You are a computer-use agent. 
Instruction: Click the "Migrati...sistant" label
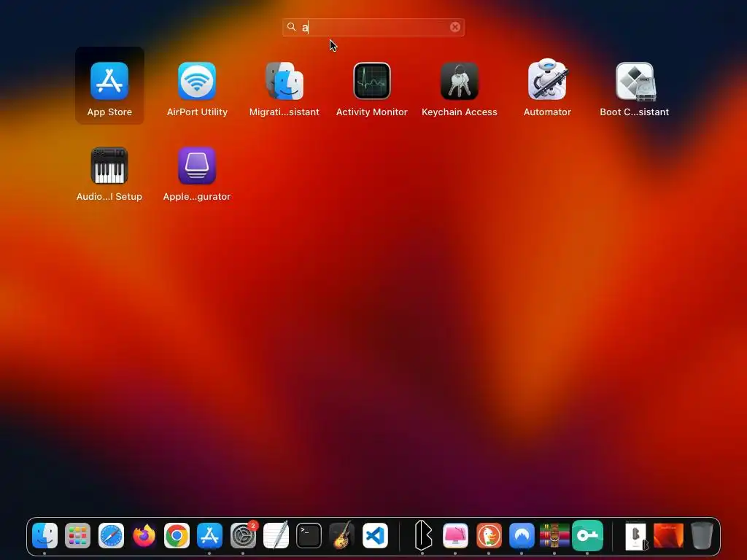[x=285, y=112]
